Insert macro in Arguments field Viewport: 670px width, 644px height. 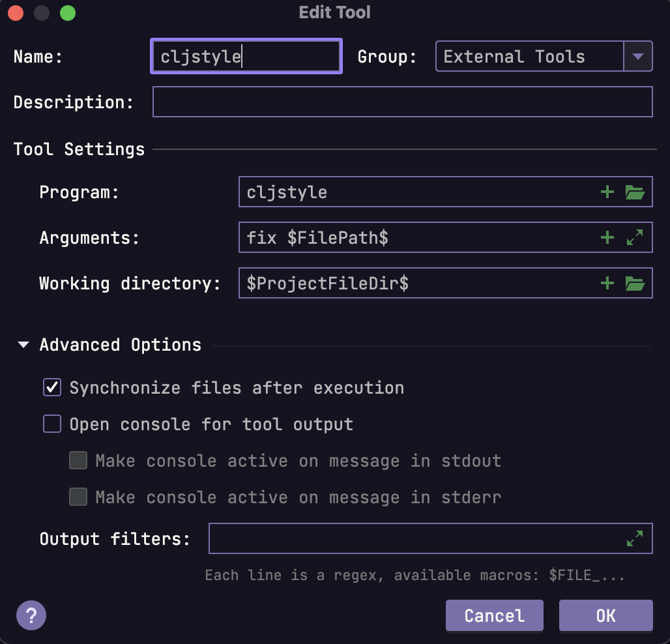pyautogui.click(x=607, y=238)
